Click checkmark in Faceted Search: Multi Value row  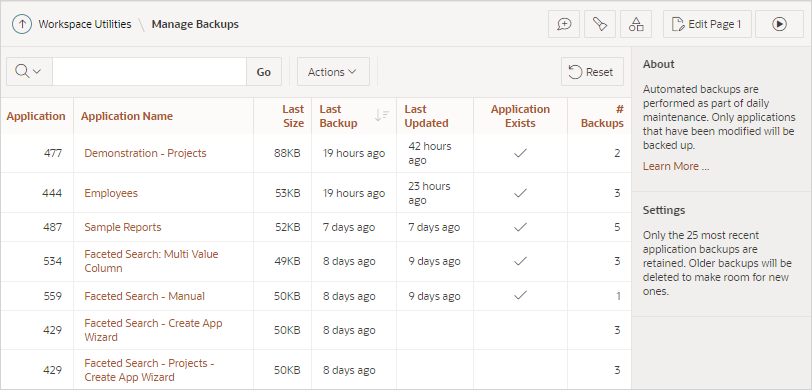click(520, 261)
